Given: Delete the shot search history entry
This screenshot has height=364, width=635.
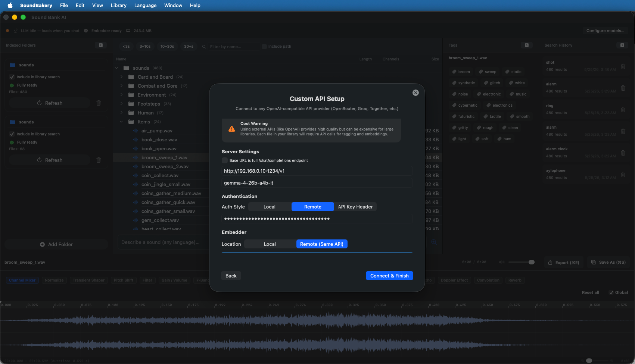Looking at the screenshot, I should (623, 66).
